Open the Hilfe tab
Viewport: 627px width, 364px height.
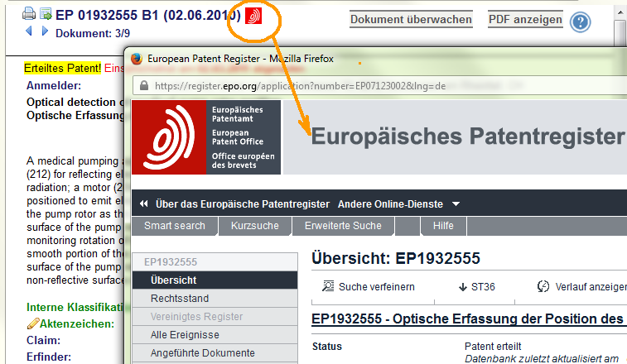tap(443, 226)
